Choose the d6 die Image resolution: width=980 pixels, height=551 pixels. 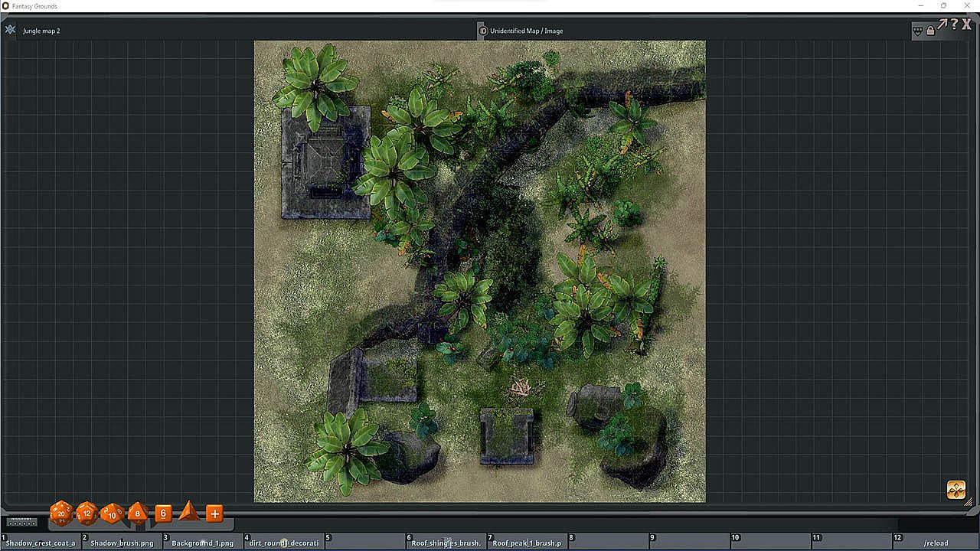tap(163, 514)
